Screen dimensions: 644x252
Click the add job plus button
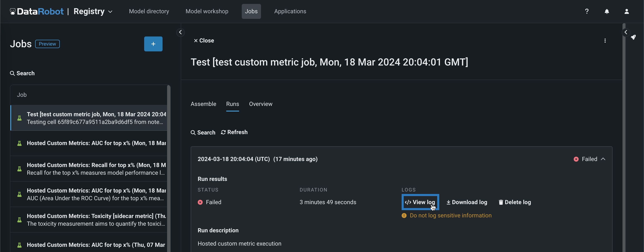(153, 44)
